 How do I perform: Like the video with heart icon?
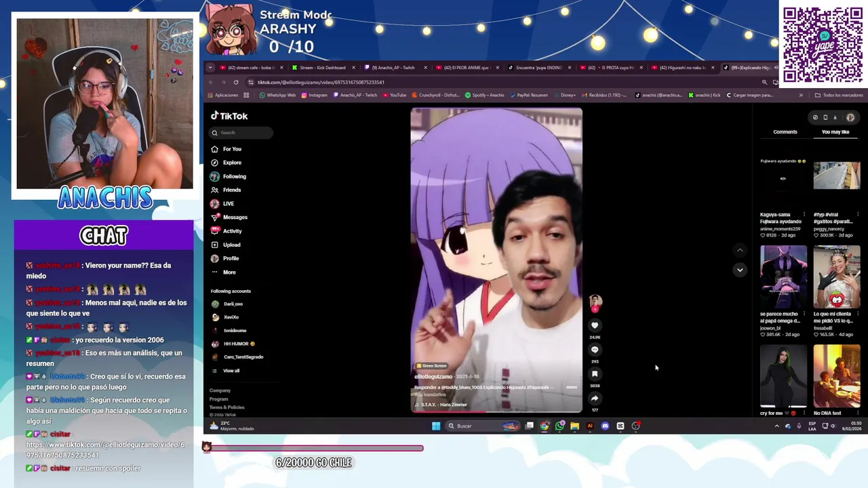595,325
